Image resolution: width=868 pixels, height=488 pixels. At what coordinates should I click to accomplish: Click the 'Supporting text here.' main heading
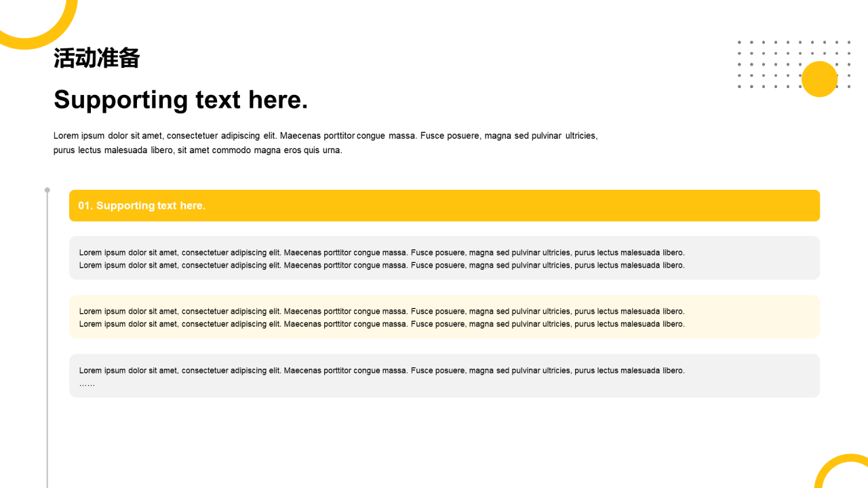180,100
